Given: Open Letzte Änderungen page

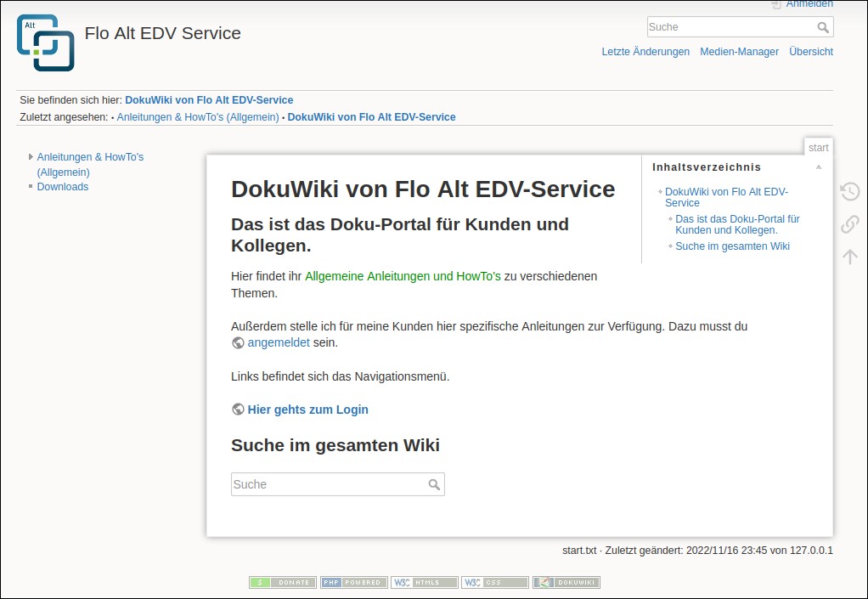Looking at the screenshot, I should pos(645,52).
